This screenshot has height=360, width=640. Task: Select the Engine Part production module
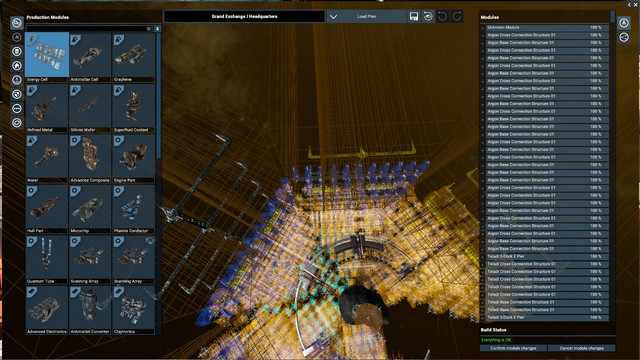(x=133, y=159)
